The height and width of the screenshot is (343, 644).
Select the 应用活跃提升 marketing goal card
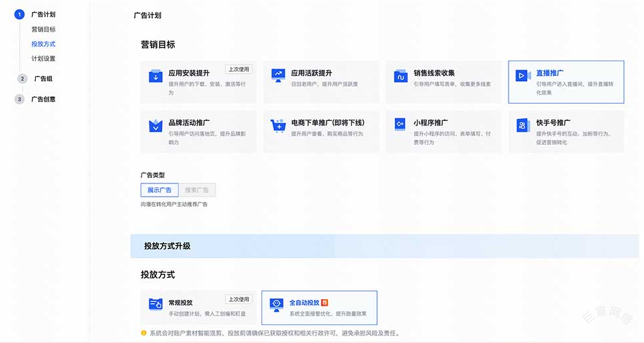321,82
